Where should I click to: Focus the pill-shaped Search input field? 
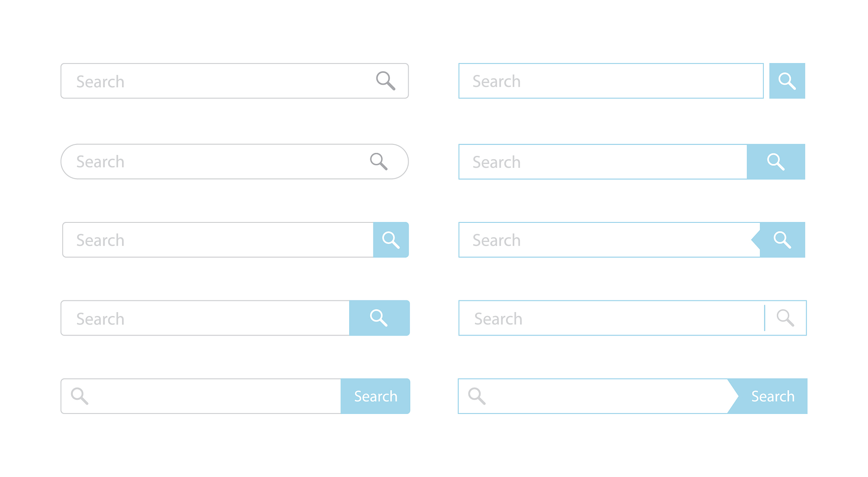click(212, 161)
